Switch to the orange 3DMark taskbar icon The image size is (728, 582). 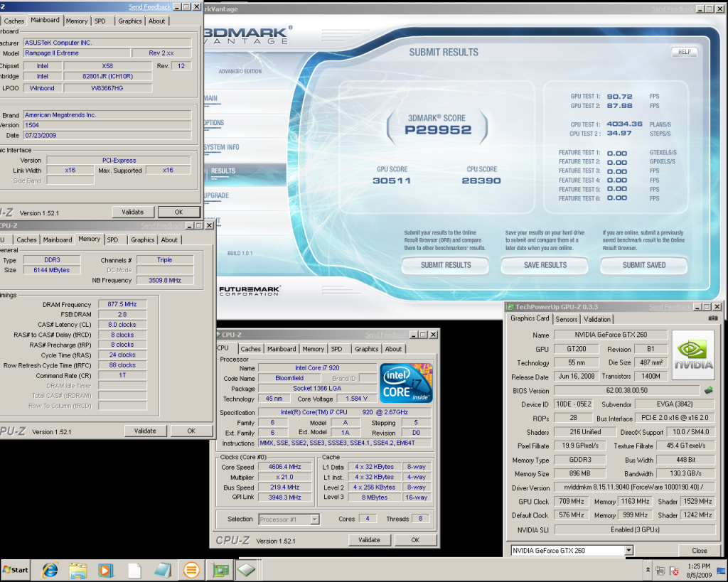point(191,570)
